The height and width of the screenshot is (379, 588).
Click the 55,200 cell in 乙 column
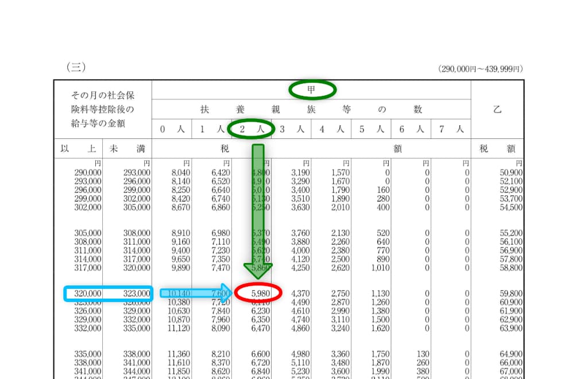point(511,233)
